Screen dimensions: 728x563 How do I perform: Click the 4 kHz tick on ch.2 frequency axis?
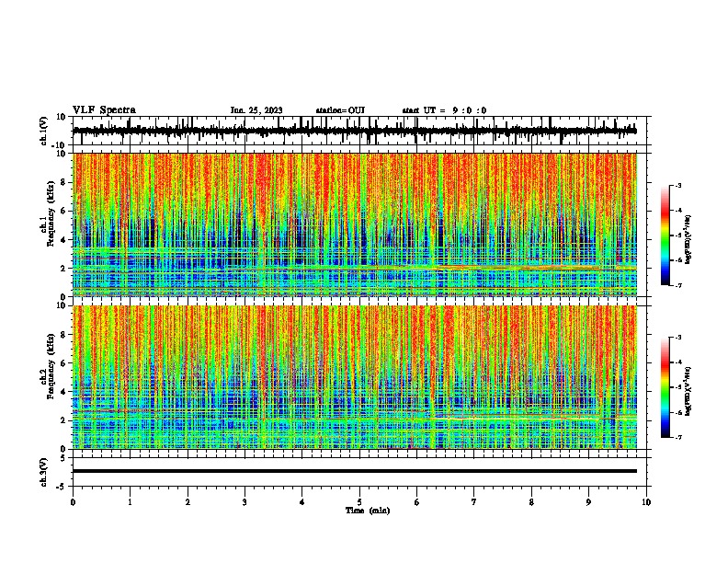coord(64,392)
